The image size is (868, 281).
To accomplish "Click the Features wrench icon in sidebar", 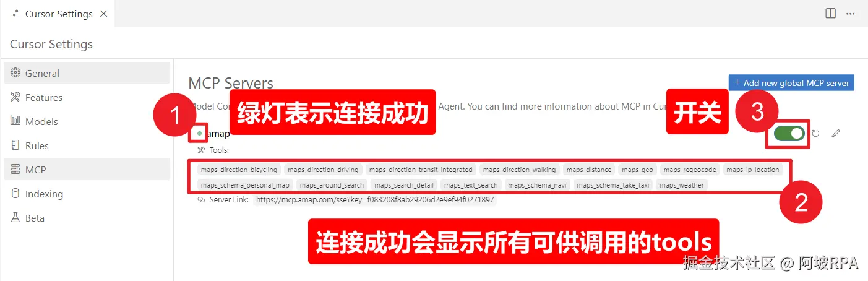I will tap(15, 97).
